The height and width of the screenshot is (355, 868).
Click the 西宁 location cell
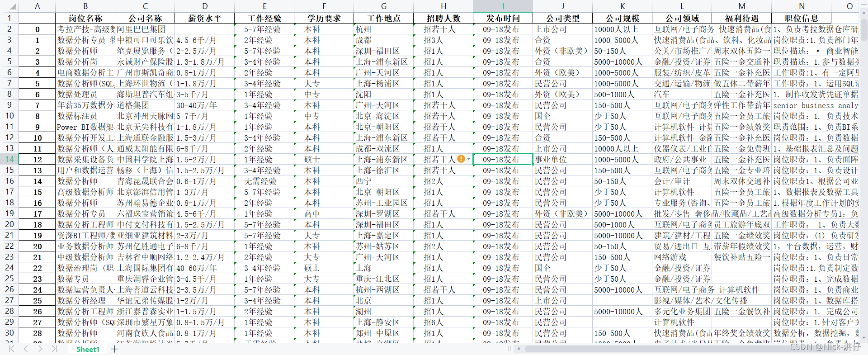point(384,181)
